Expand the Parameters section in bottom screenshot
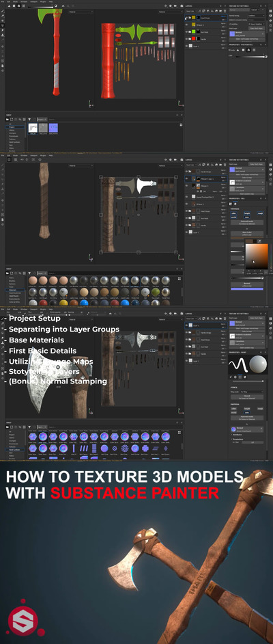The image size is (273, 644). coord(238,439)
